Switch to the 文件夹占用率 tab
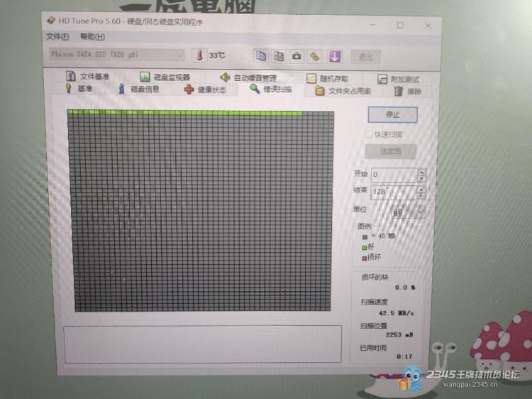 [343, 91]
